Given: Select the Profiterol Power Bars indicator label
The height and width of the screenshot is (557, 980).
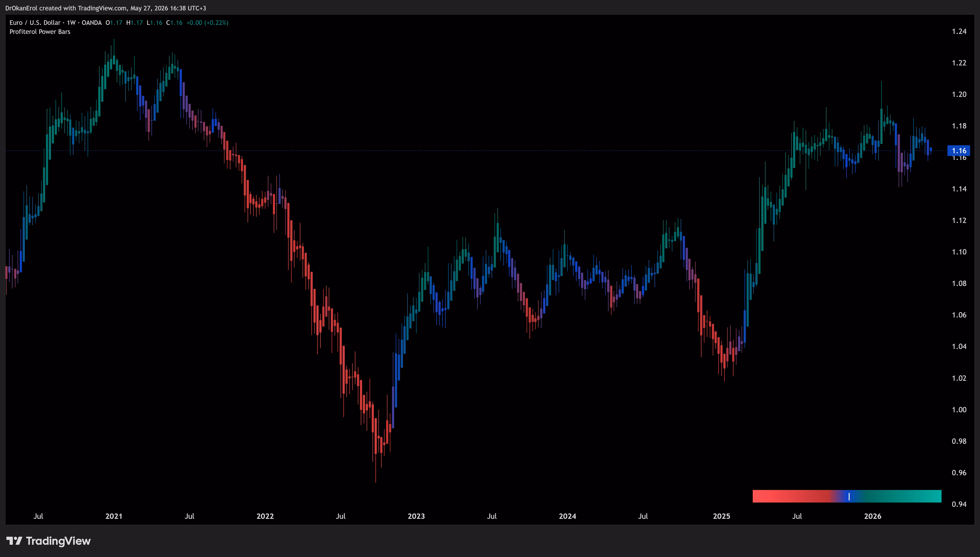Looking at the screenshot, I should click(40, 32).
